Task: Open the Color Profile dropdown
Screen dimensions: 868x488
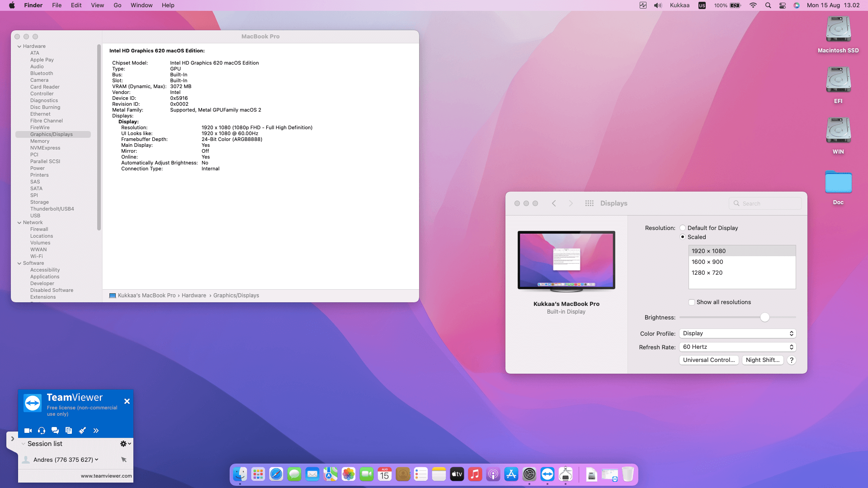Action: [x=737, y=333]
